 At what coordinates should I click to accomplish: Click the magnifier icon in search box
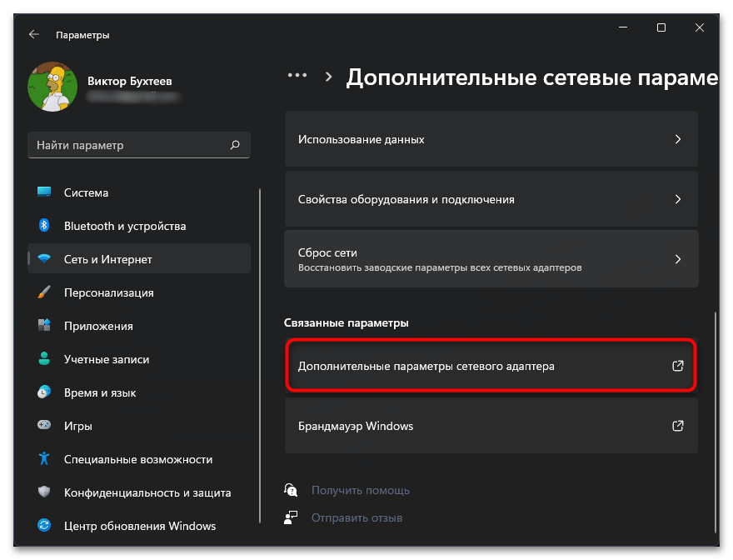(235, 145)
